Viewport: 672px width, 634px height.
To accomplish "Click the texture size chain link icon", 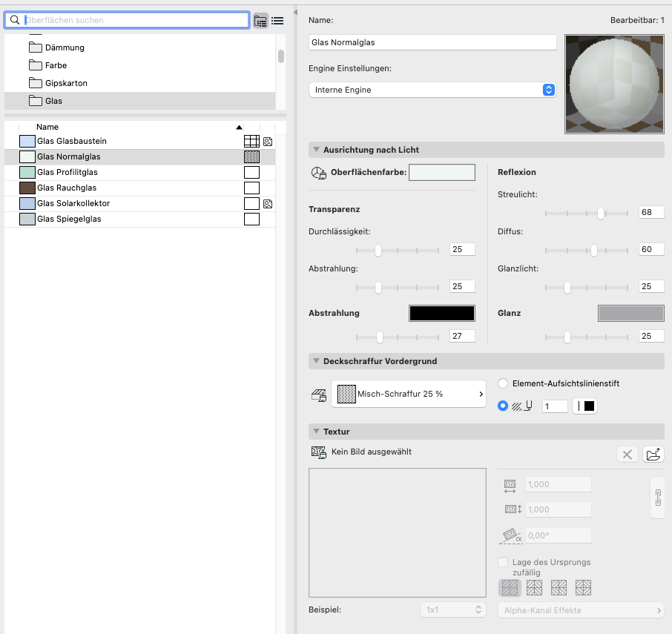I will 657,497.
